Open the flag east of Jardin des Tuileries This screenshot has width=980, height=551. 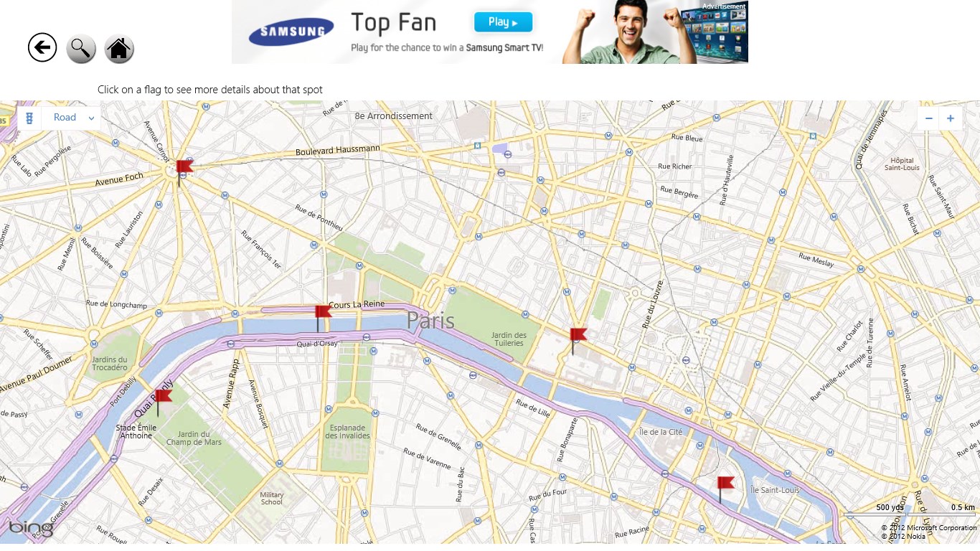578,341
